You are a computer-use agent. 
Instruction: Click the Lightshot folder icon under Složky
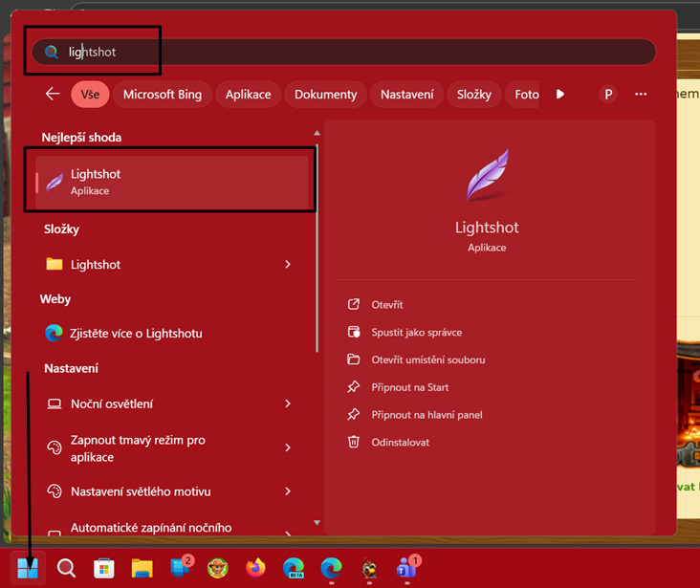coord(55,264)
